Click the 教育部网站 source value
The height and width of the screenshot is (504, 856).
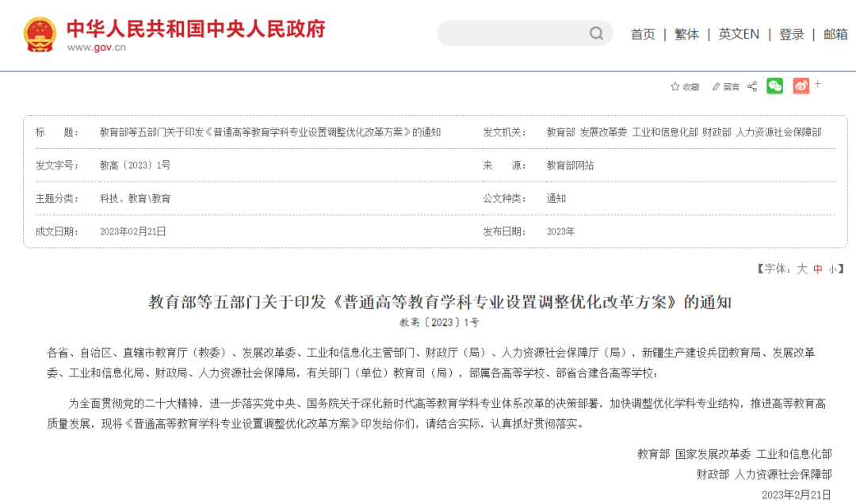(x=570, y=166)
